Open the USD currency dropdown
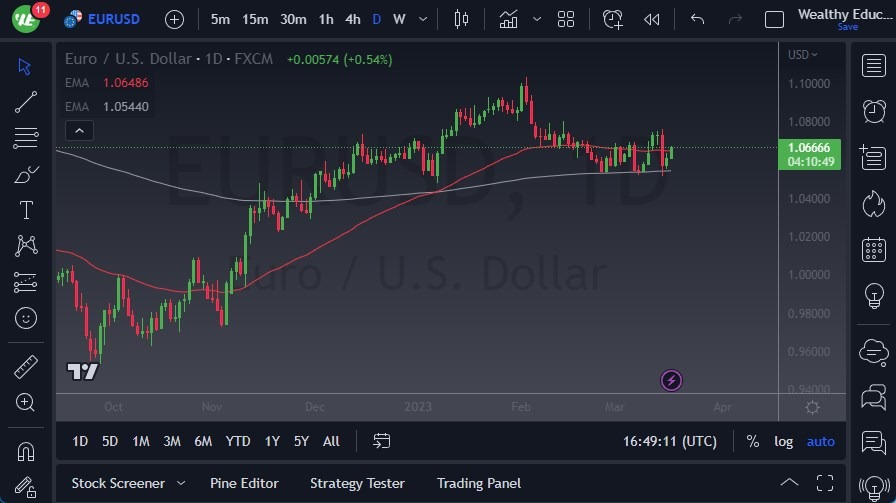 802,55
